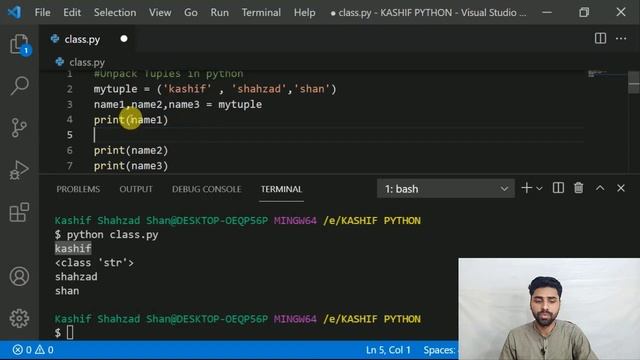Open the Run menu

(x=220, y=13)
